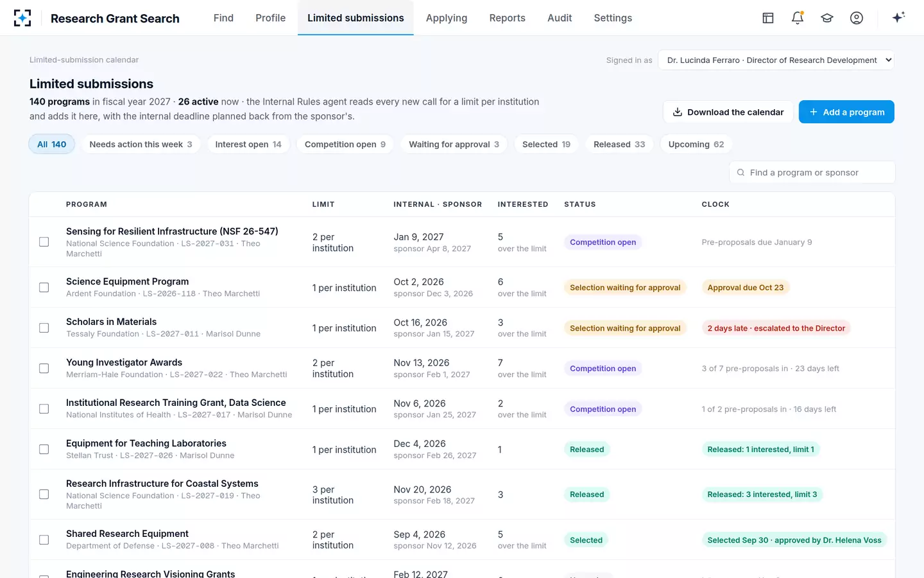924x578 pixels.
Task: Go to the Find tab
Action: coord(223,18)
